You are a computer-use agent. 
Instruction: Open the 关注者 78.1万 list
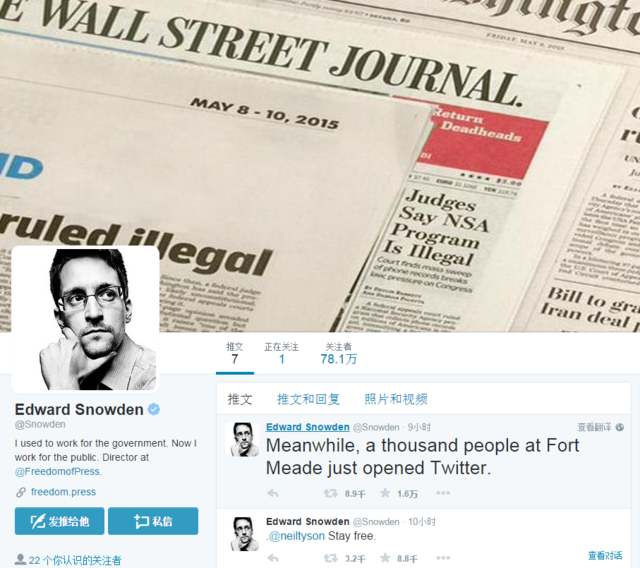(338, 354)
